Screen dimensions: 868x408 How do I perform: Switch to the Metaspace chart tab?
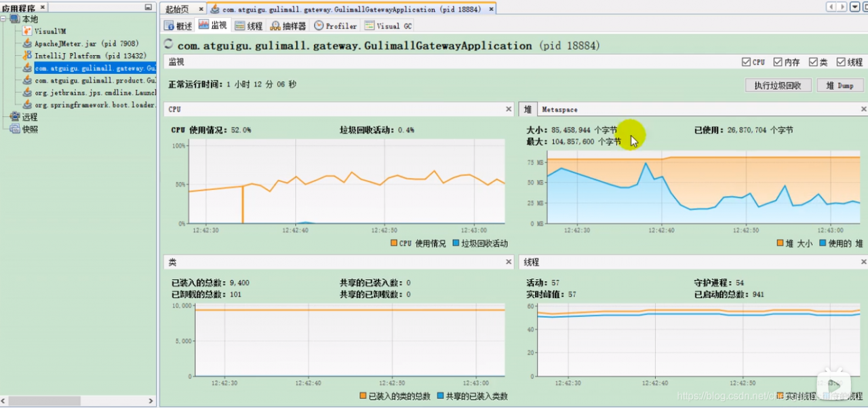tap(559, 109)
